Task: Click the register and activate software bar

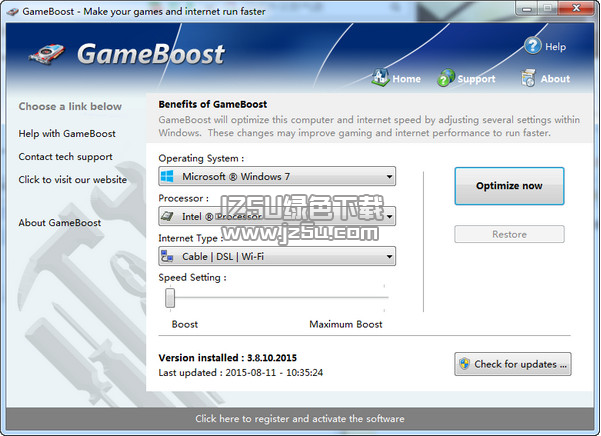Action: (x=300, y=418)
